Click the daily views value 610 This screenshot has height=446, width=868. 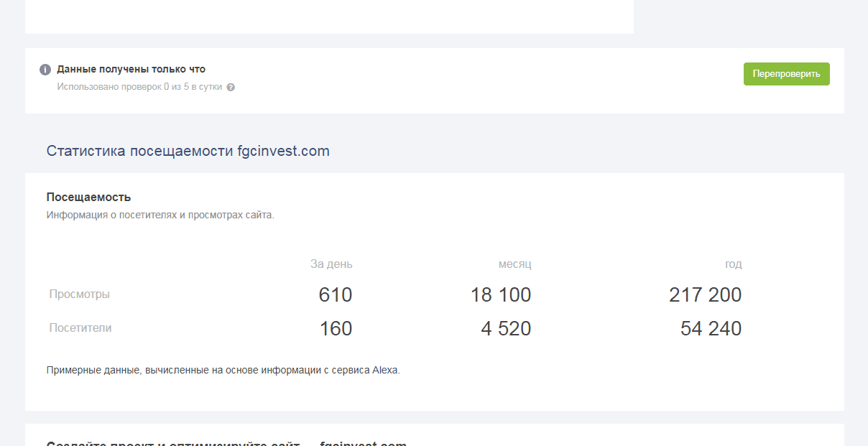(x=336, y=295)
